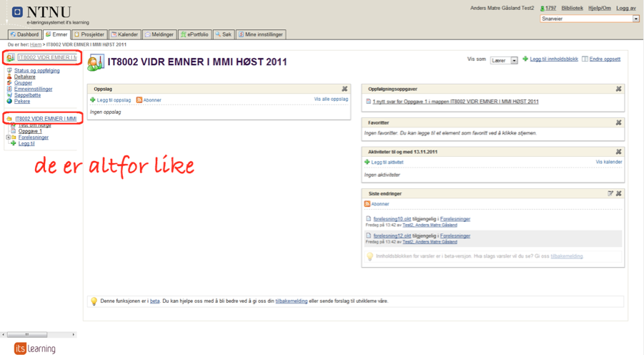Image resolution: width=644 pixels, height=355 pixels.
Task: Click Endre oppsett link
Action: click(605, 59)
